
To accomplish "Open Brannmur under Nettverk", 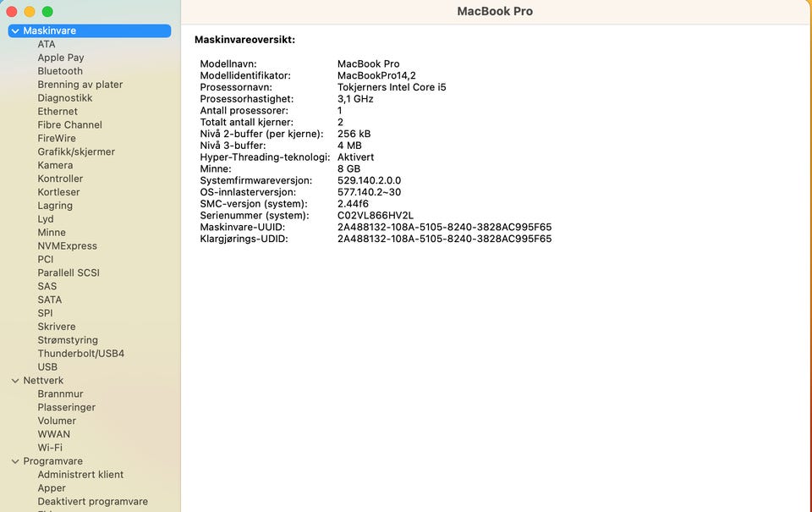I will tap(60, 394).
